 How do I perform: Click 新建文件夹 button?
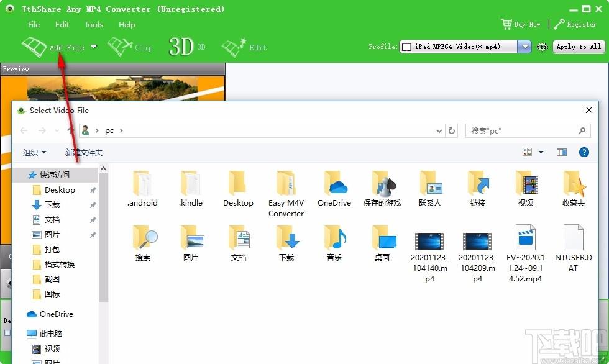coord(84,153)
